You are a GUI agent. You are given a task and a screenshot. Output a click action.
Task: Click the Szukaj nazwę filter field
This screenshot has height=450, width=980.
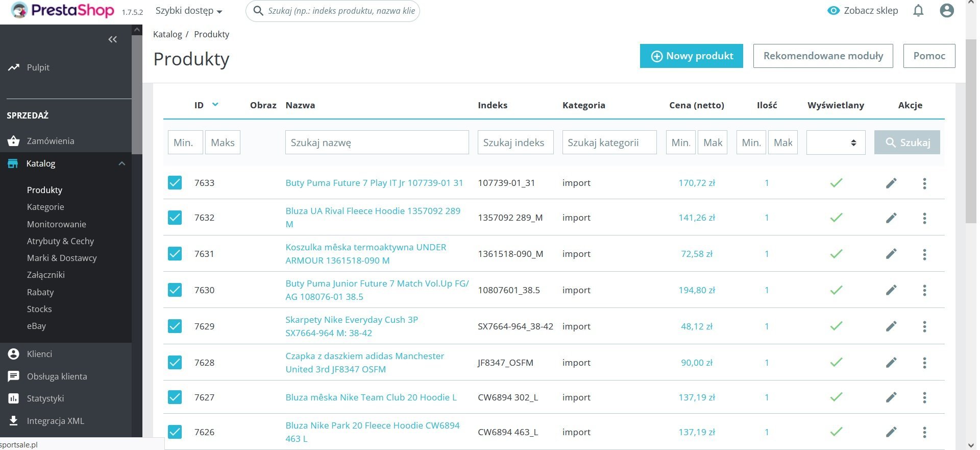click(x=377, y=143)
